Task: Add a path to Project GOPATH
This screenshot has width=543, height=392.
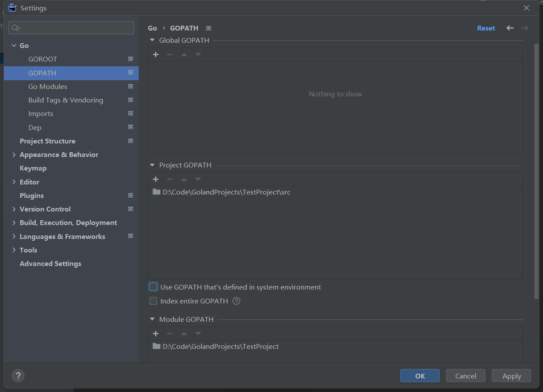Action: point(156,179)
